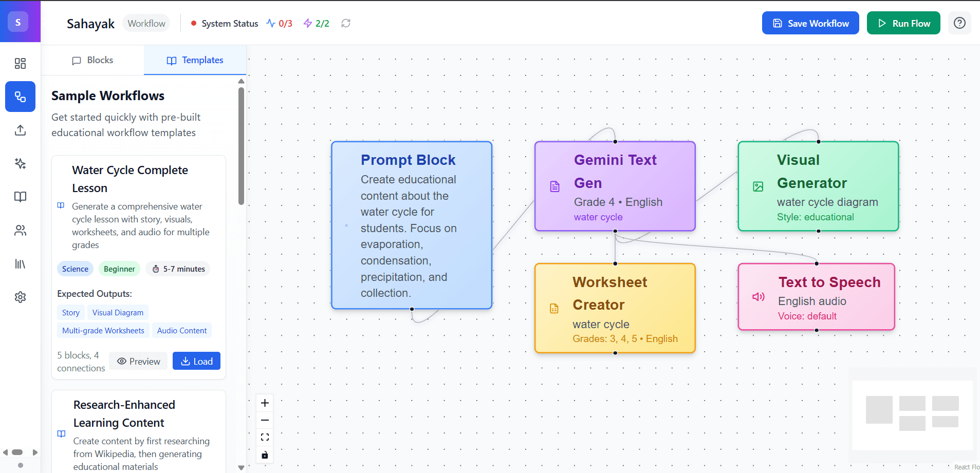Switch to the Blocks tab
The image size is (980, 473).
(x=93, y=60)
